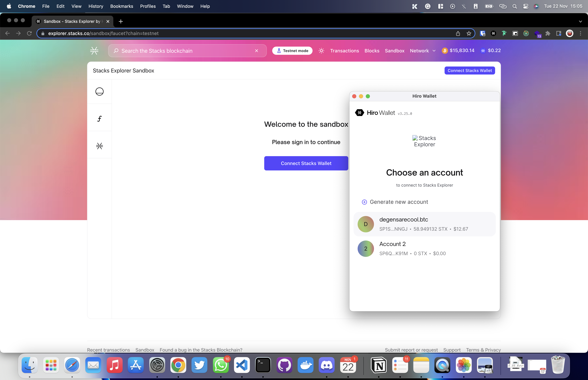Click center Connect Stacks Wallet button

[306, 163]
